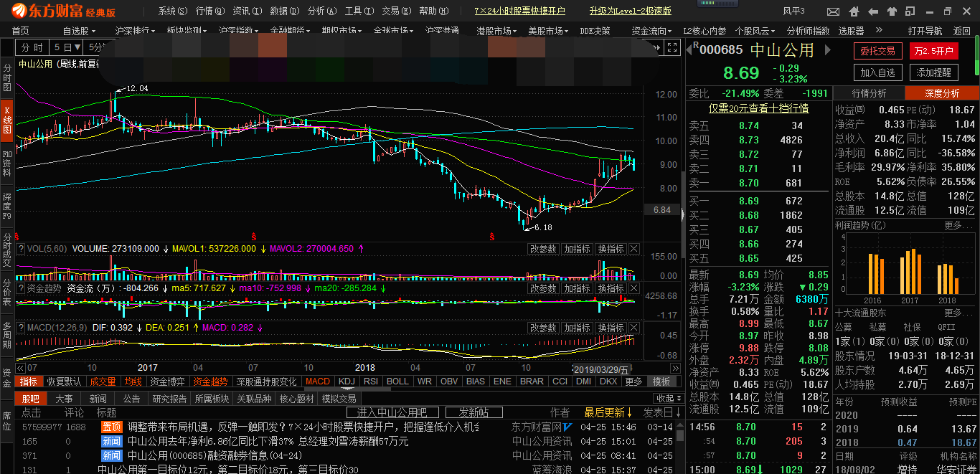
Task: Open the skin (shirt) icon
Action: point(892,11)
